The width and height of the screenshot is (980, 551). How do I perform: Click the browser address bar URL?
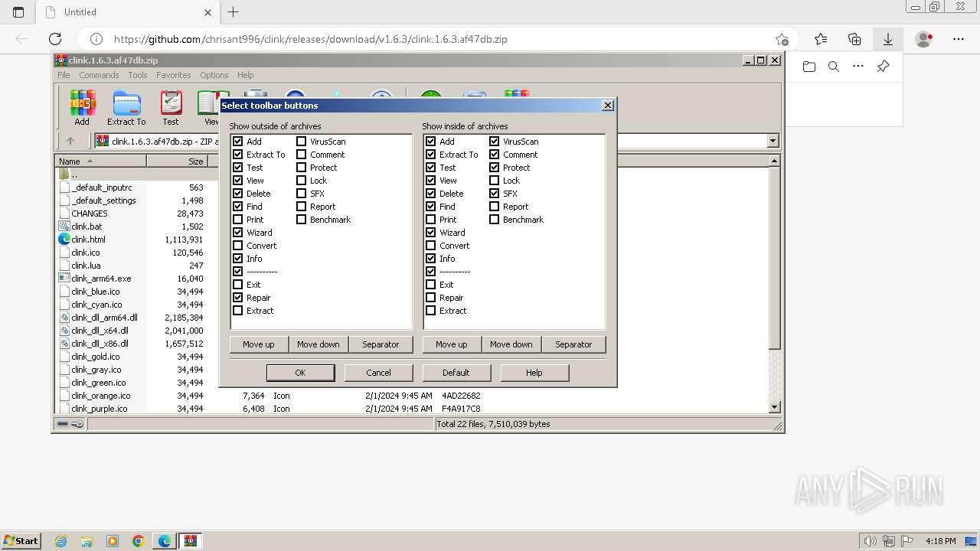tap(310, 39)
